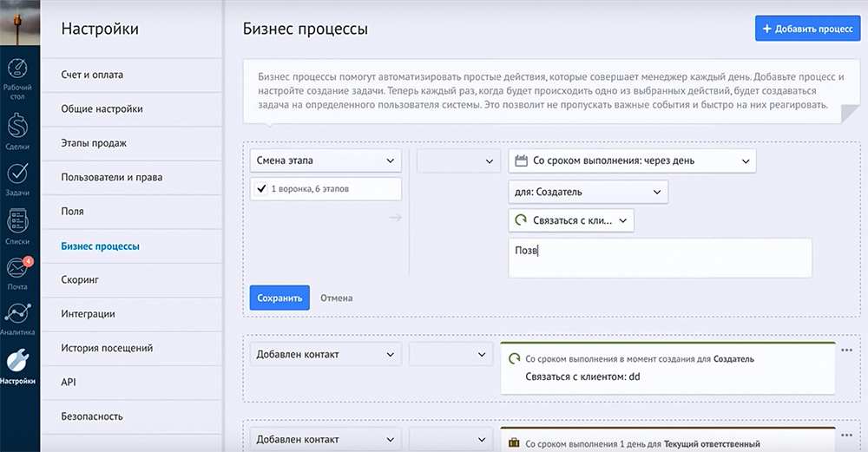Viewport: 868px width, 452px height.
Task: Open История посещений section
Action: pos(132,348)
